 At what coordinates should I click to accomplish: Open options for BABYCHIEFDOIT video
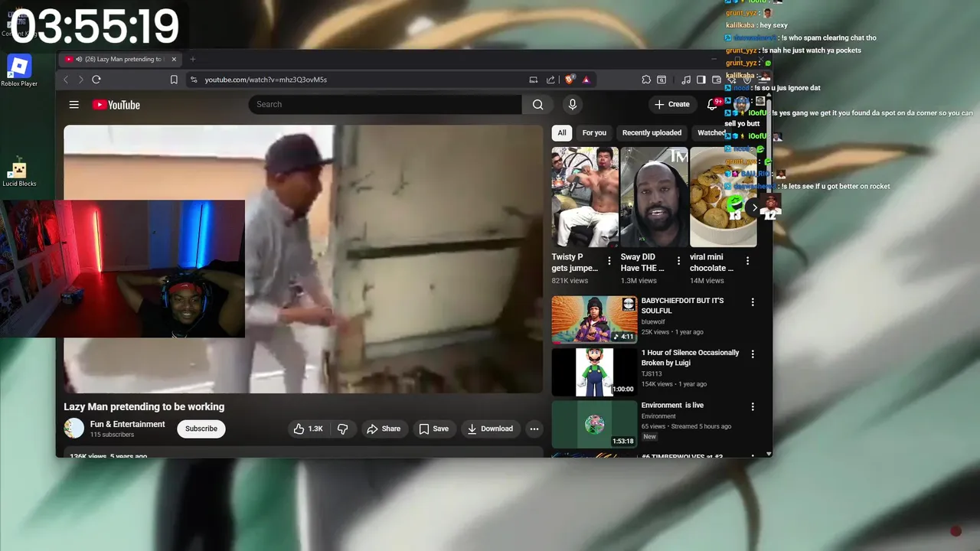753,302
